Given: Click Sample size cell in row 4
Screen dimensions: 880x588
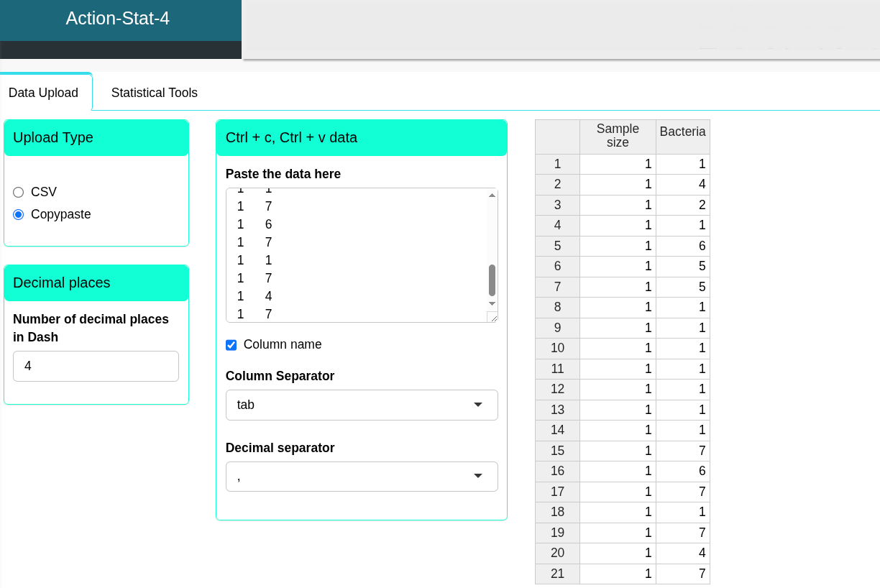Looking at the screenshot, I should pos(618,226).
